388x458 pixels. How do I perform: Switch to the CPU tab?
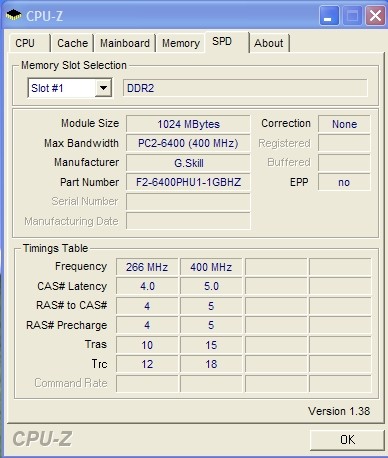pos(29,43)
